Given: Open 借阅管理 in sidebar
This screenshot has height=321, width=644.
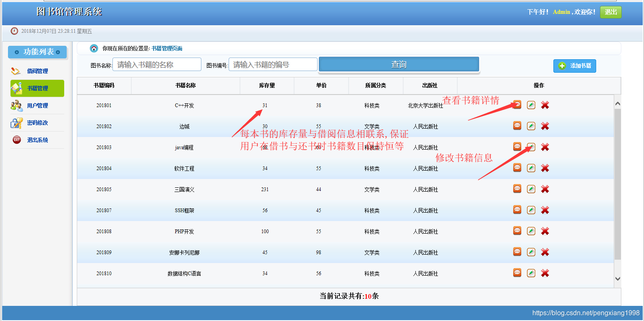Looking at the screenshot, I should [x=37, y=71].
